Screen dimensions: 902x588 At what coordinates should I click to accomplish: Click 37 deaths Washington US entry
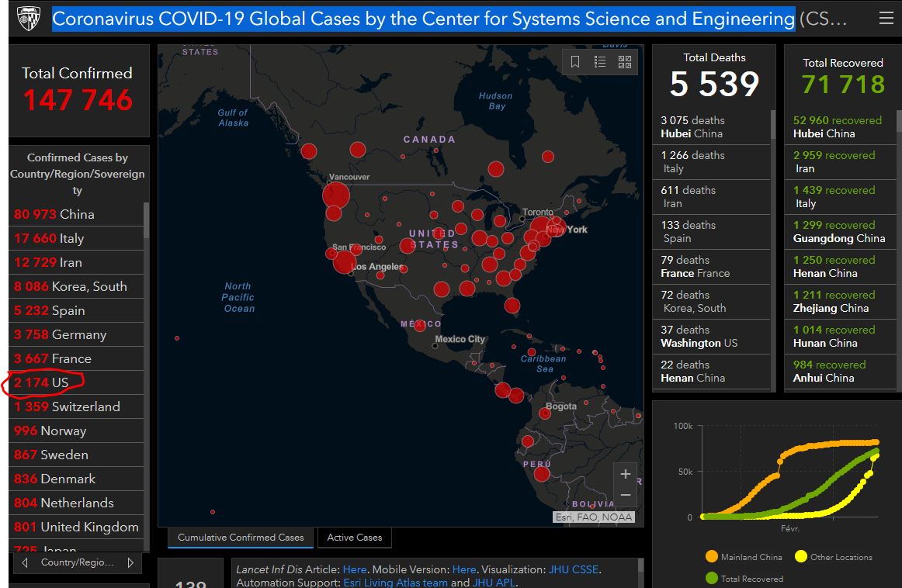coord(712,336)
